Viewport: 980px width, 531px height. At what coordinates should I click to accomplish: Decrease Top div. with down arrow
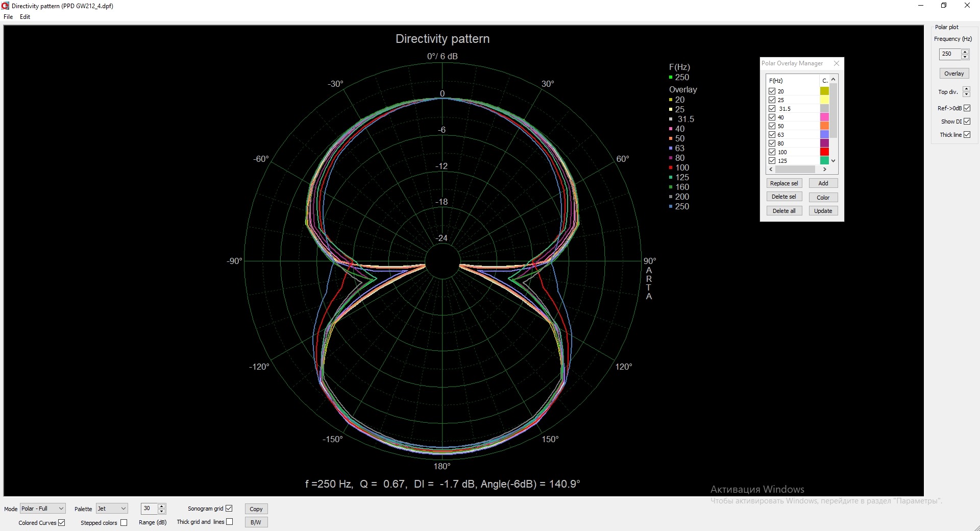coord(966,94)
